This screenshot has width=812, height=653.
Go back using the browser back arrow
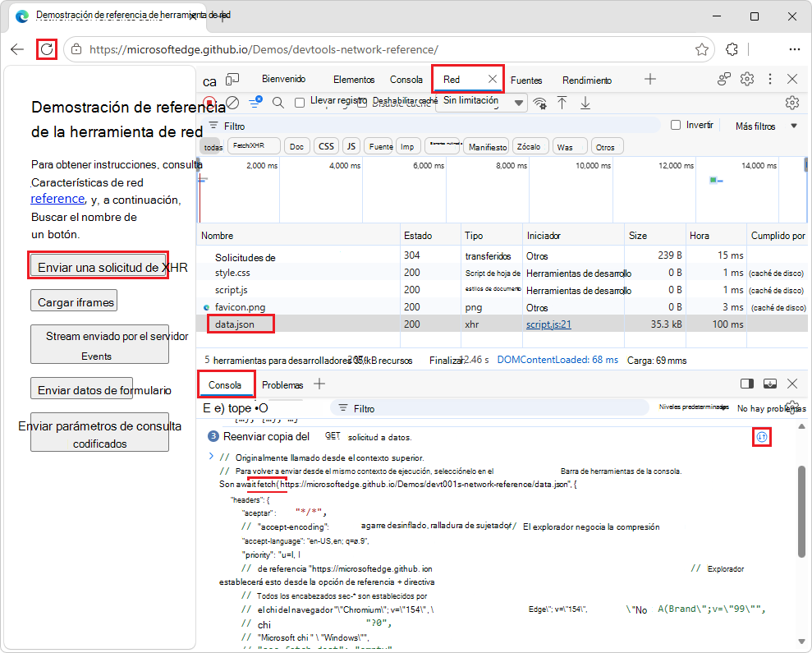point(17,49)
